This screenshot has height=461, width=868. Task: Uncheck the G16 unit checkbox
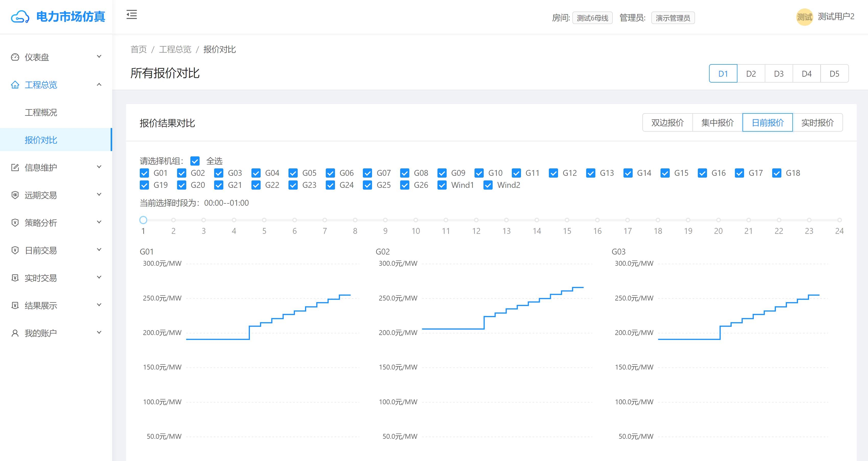[x=702, y=173]
